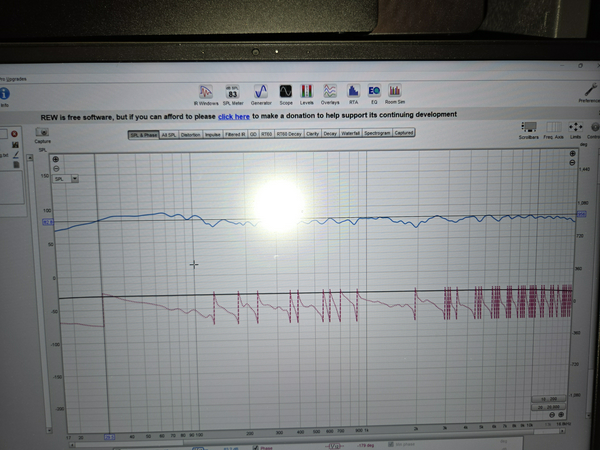Set frequency range to 20..20,000

pyautogui.click(x=549, y=407)
